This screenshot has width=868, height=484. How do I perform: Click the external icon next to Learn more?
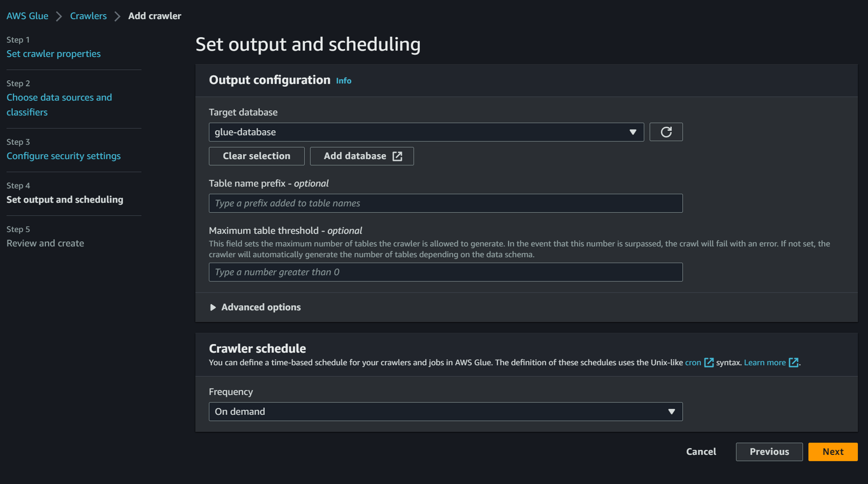tap(794, 363)
